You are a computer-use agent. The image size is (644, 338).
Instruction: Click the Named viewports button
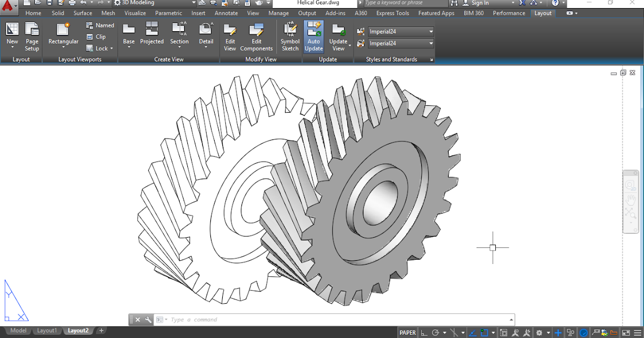click(x=100, y=25)
